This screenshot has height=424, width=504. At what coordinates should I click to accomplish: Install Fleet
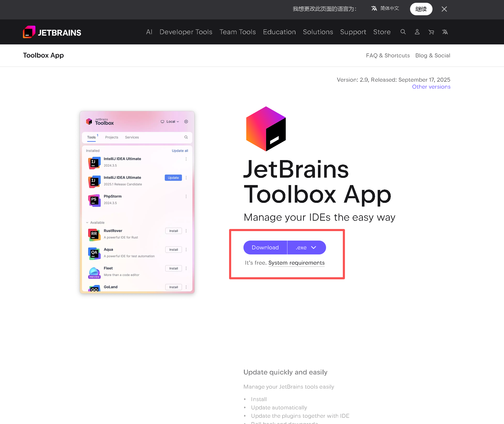tap(173, 269)
